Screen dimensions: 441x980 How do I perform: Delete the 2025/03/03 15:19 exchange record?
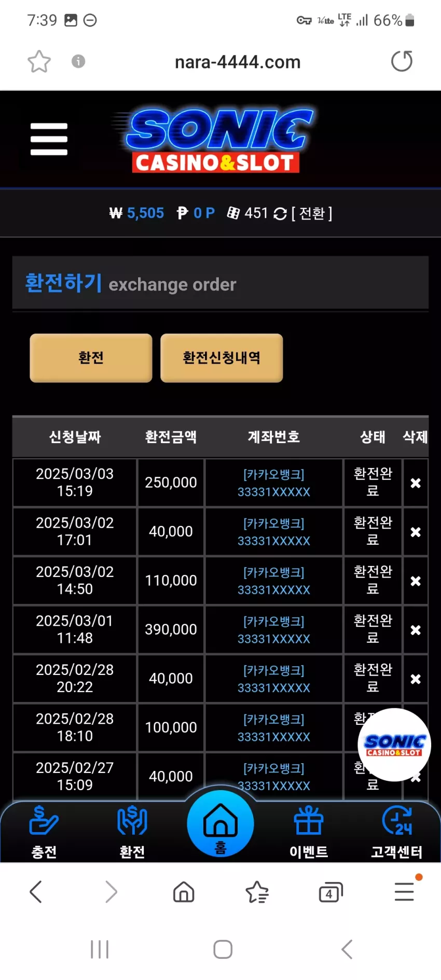(x=416, y=483)
